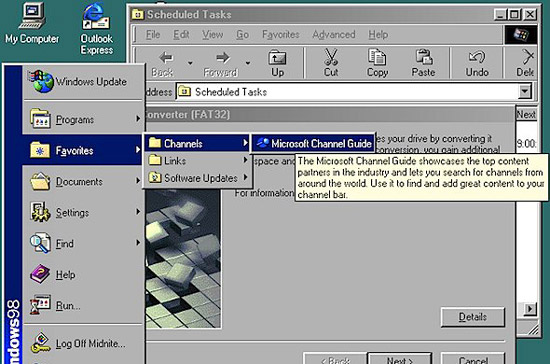Select the Run... menu entry text
Screen dimensions: 550x364
coord(68,305)
